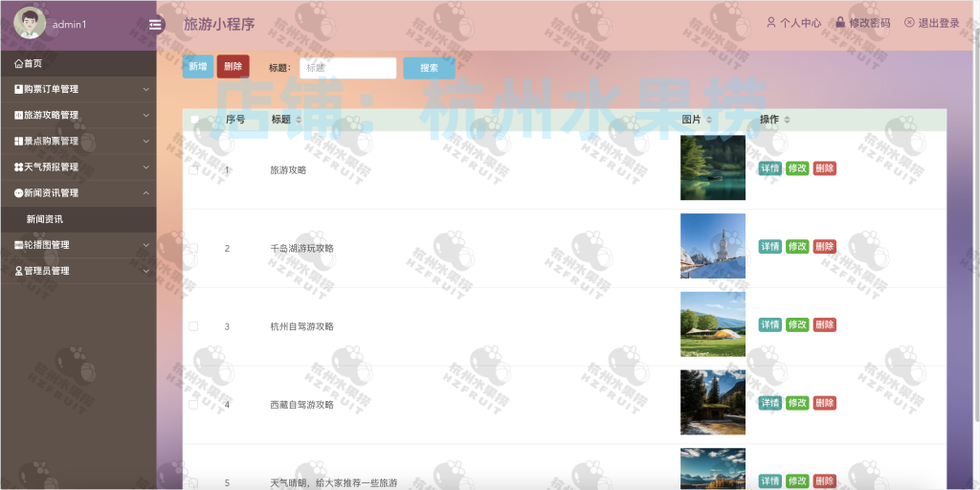Click the icon beside 轮播图管理

click(18, 245)
